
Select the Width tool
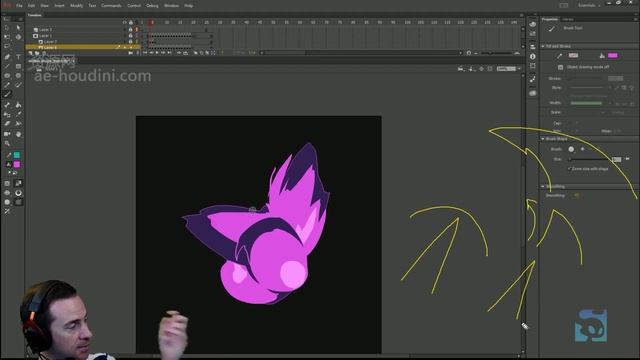tap(18, 124)
